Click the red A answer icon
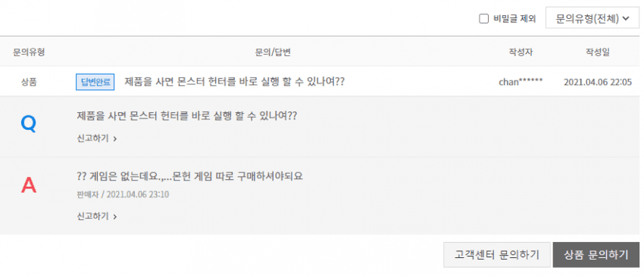 29,186
